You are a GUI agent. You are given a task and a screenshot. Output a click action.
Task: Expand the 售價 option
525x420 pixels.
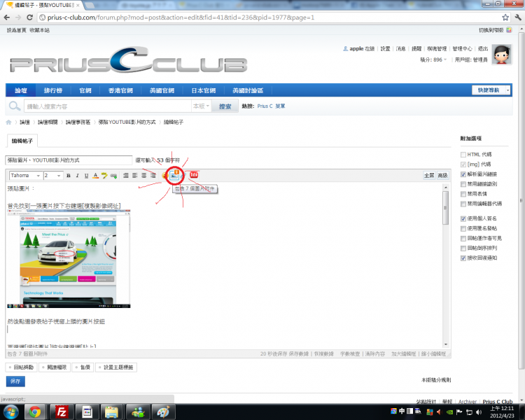pos(83,367)
